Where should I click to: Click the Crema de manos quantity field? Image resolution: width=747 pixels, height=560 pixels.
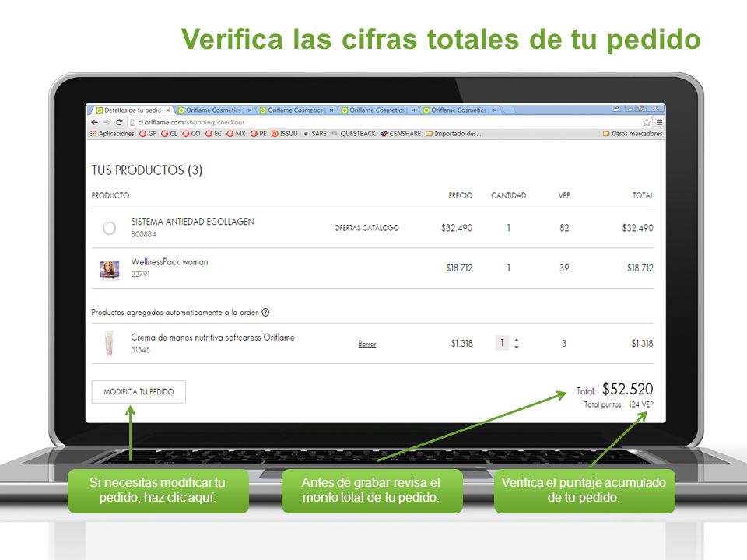click(502, 343)
